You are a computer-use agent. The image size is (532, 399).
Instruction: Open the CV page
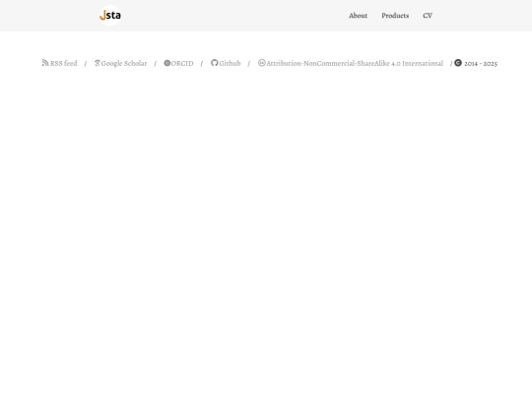click(x=428, y=16)
